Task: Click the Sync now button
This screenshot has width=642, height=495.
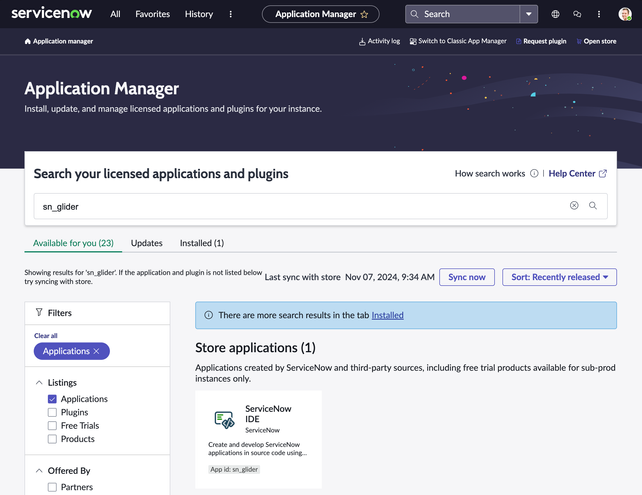Action: pyautogui.click(x=467, y=277)
